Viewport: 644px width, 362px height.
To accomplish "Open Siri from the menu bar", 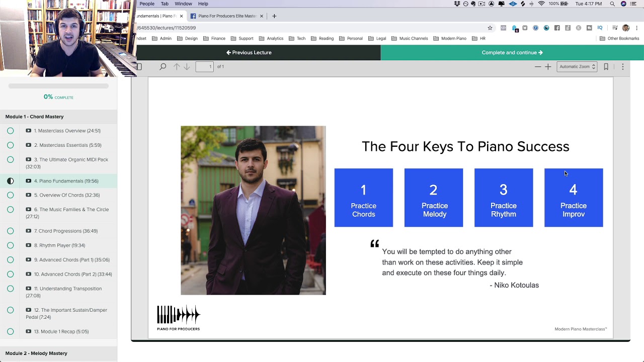I will coord(624,4).
